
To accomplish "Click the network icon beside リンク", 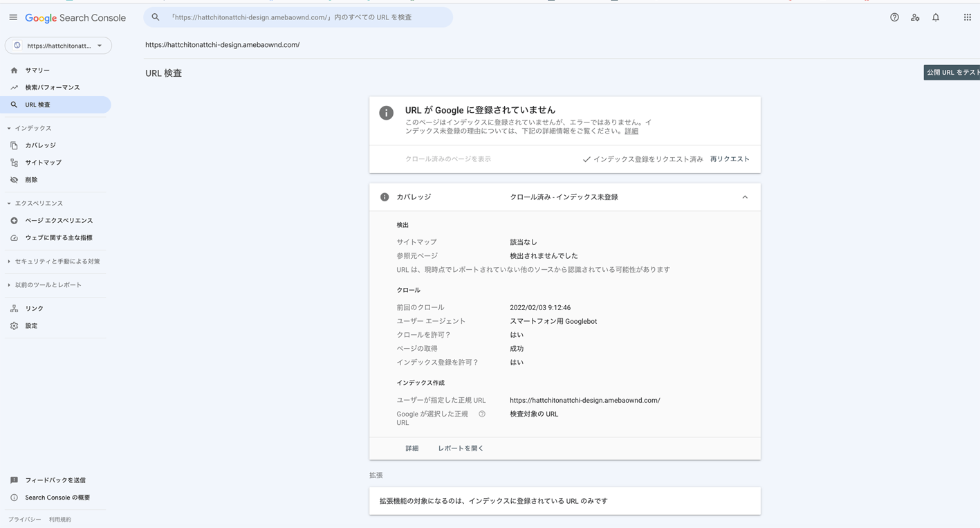I will click(x=14, y=309).
